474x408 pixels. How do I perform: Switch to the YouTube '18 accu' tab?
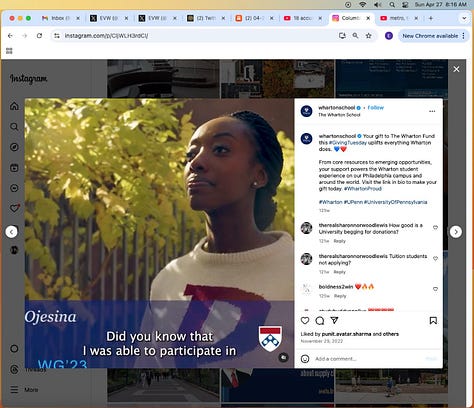point(303,18)
